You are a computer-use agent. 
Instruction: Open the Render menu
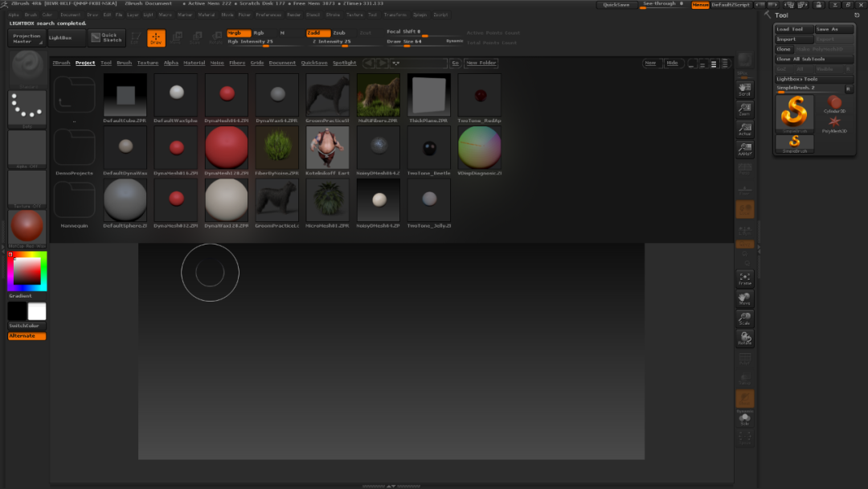(293, 15)
